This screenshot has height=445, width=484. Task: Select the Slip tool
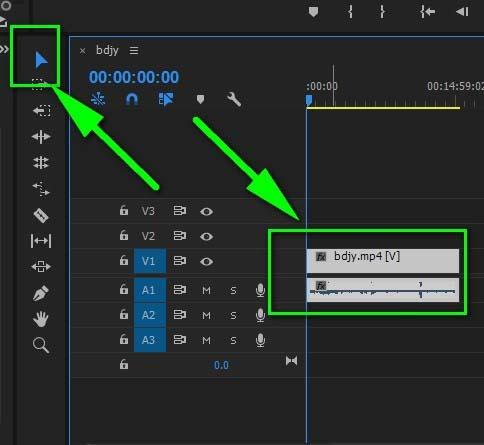(x=41, y=241)
